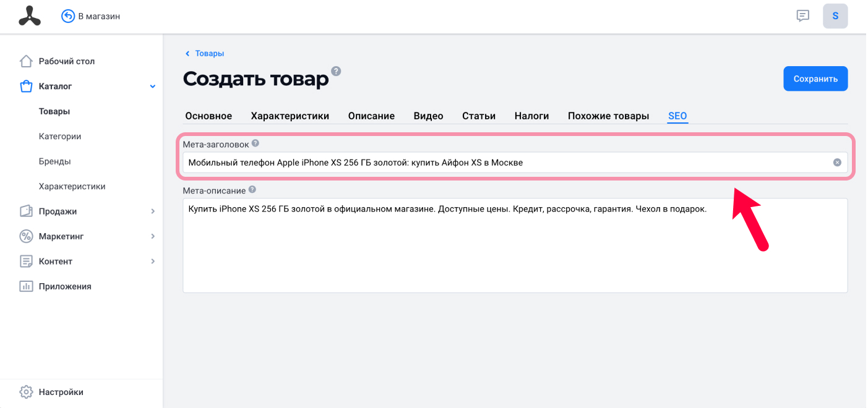Click the back arrow icon beside В магазин
The width and height of the screenshot is (868, 408).
click(x=68, y=16)
